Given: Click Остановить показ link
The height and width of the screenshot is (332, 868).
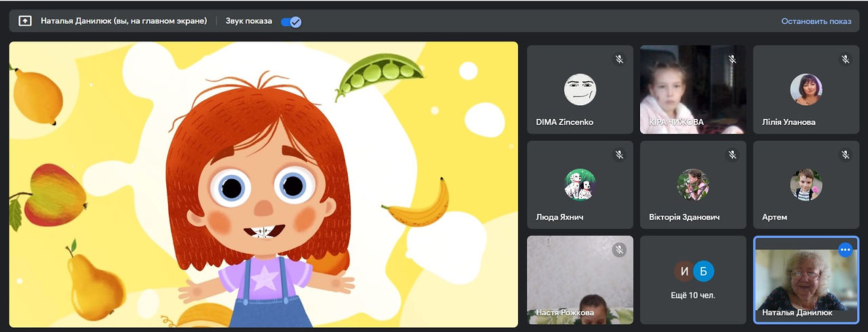Looking at the screenshot, I should [816, 21].
